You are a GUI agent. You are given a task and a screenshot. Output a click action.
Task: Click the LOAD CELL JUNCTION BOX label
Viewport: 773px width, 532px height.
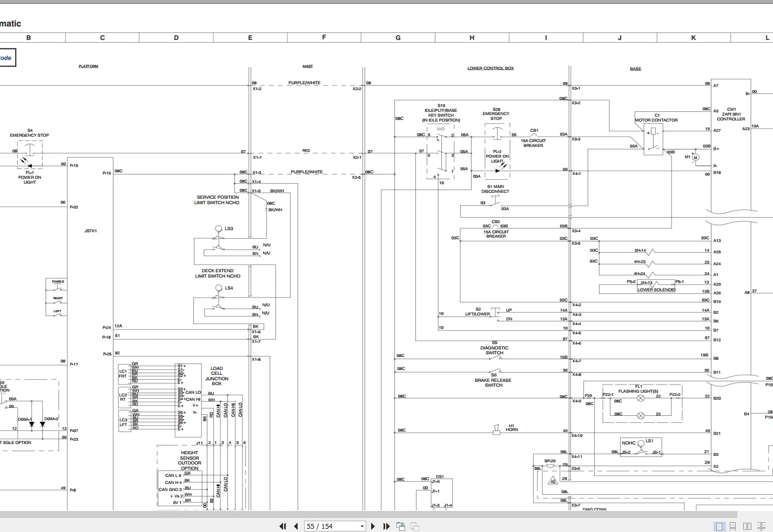coord(217,376)
